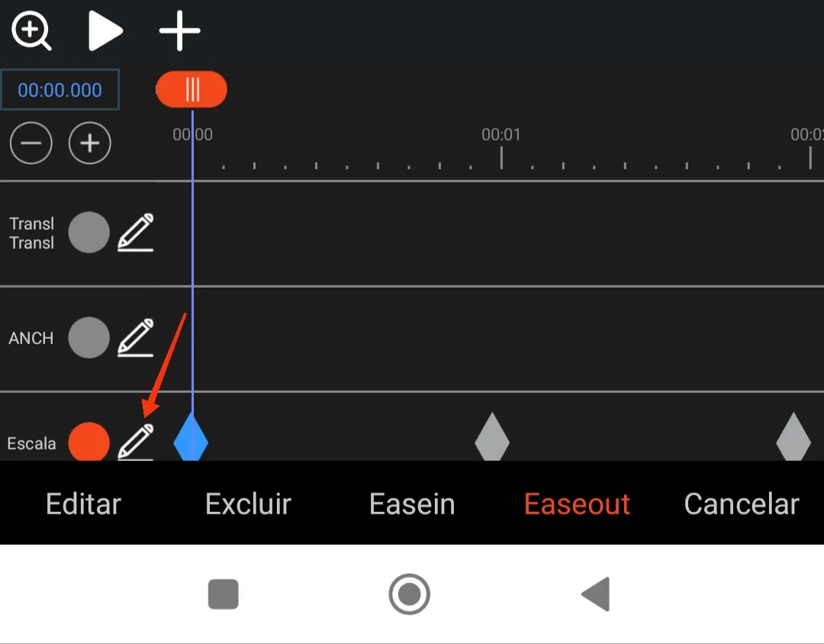The image size is (824, 644).
Task: Toggle the ANCH keyframe record circle
Action: pyautogui.click(x=89, y=337)
